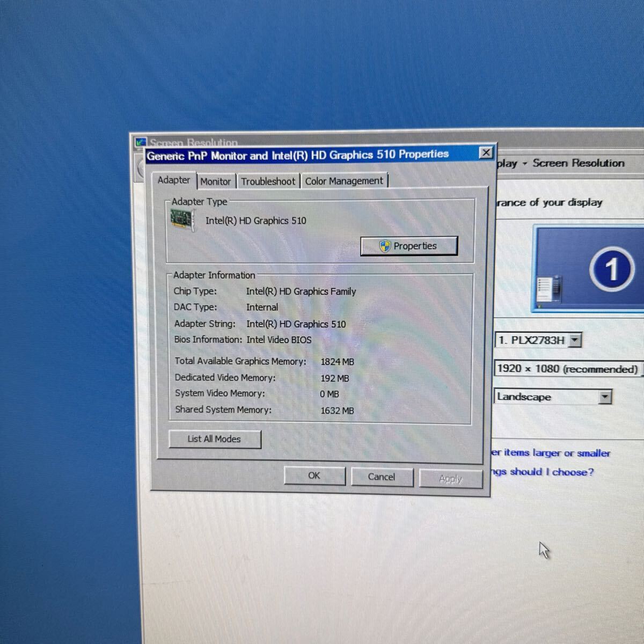
Task: Switch to Color Management tab
Action: pyautogui.click(x=344, y=181)
